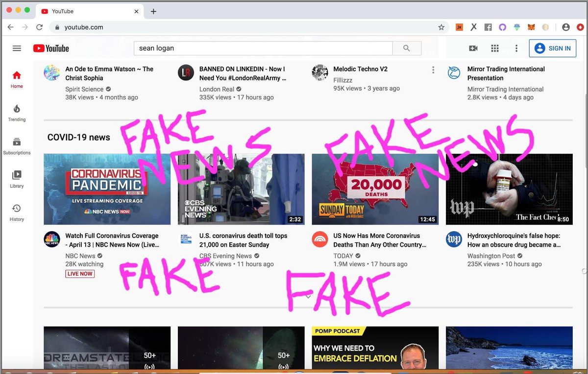Play NBC Coronavirus Pandemic thumbnail
This screenshot has width=588, height=374.
point(107,189)
